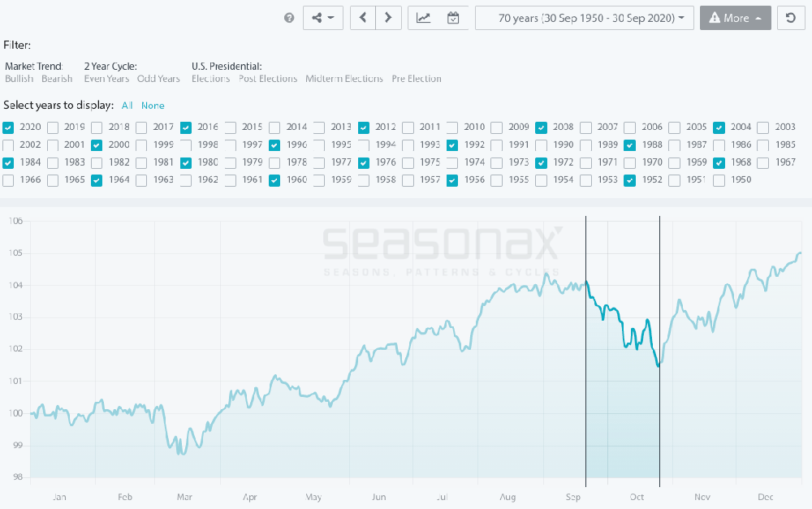Select the Bullish market trend filter

pyautogui.click(x=19, y=79)
